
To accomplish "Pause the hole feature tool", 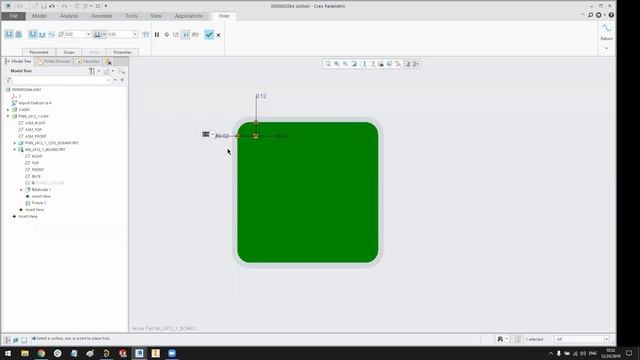I will click(157, 35).
